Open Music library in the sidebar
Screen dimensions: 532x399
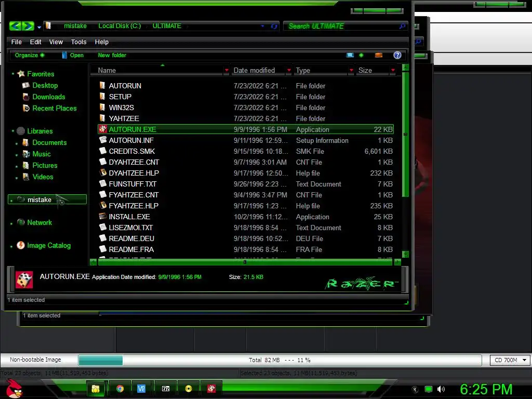tap(42, 154)
